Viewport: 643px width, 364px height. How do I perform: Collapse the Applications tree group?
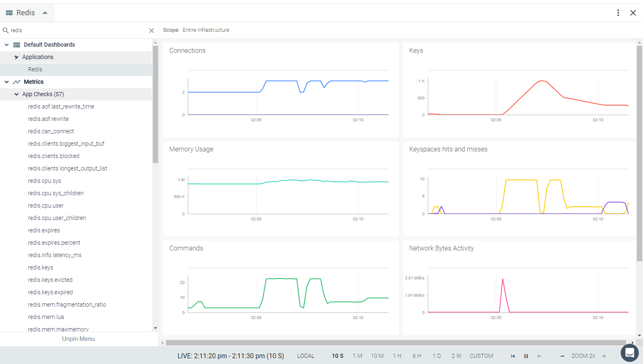[17, 57]
